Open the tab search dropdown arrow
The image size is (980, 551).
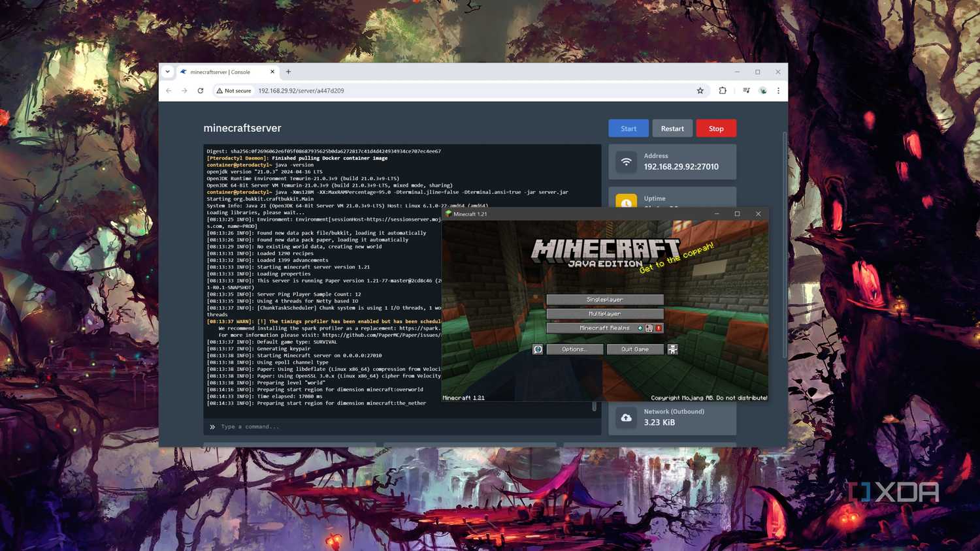(x=167, y=72)
